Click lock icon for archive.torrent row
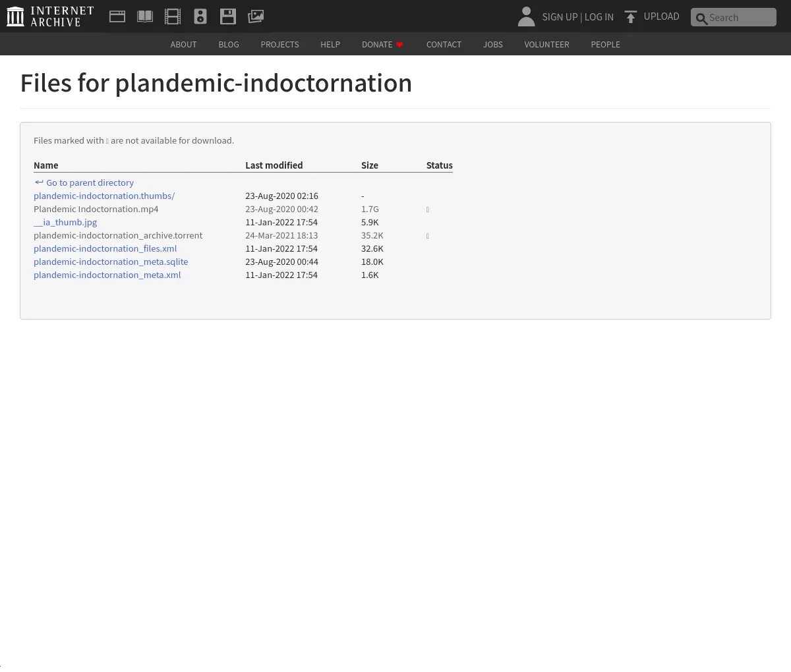791x672 pixels. (x=427, y=236)
